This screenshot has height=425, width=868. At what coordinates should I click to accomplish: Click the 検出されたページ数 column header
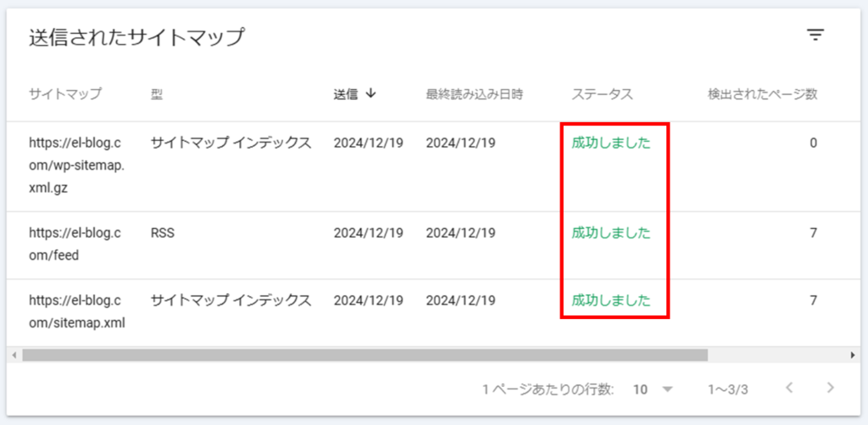(x=763, y=94)
